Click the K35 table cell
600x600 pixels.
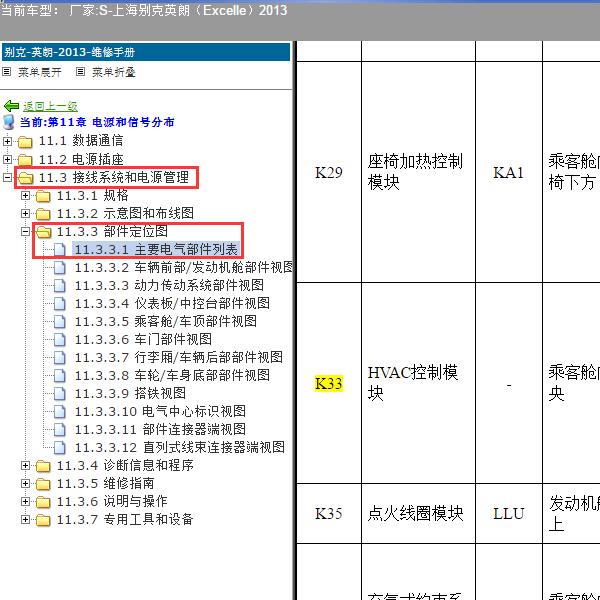[x=329, y=514]
